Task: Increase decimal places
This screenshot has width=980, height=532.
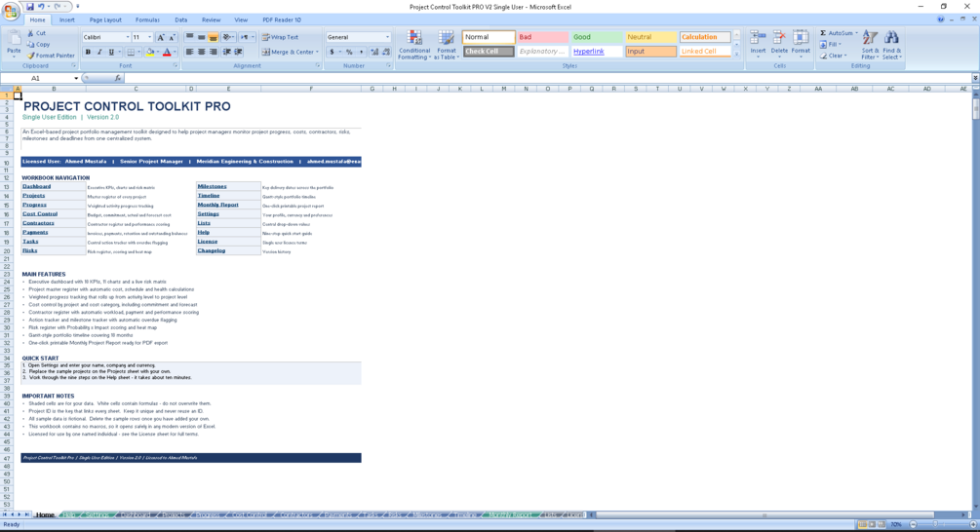Action: 374,52
